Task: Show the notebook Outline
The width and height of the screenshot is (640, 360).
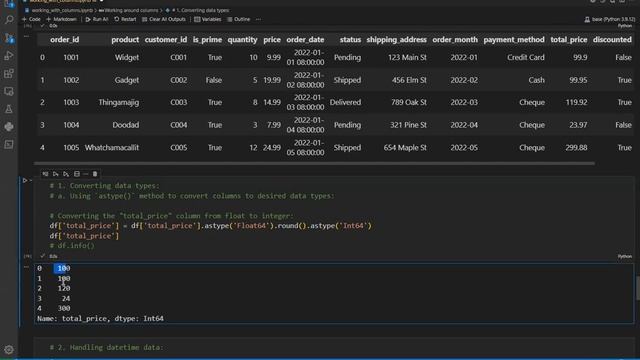Action: (238, 19)
